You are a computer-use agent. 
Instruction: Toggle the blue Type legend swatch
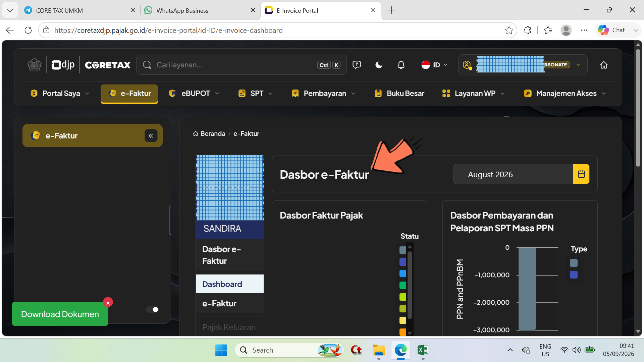574,275
